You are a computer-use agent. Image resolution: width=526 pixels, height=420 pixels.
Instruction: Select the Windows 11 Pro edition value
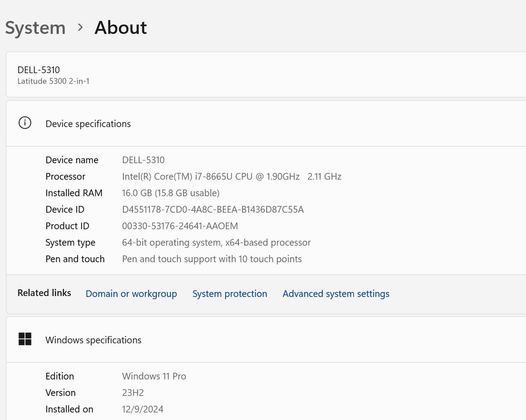(154, 376)
